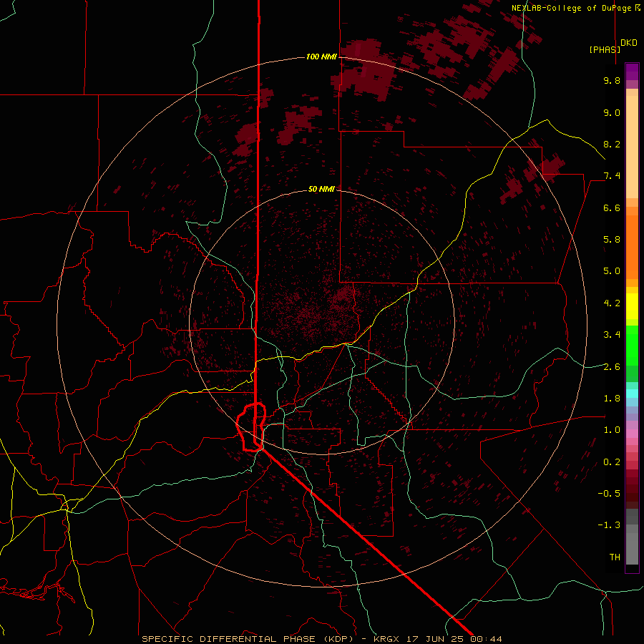Click the cyan colorbar segment
The width and height of the screenshot is (644, 644).
[632, 394]
